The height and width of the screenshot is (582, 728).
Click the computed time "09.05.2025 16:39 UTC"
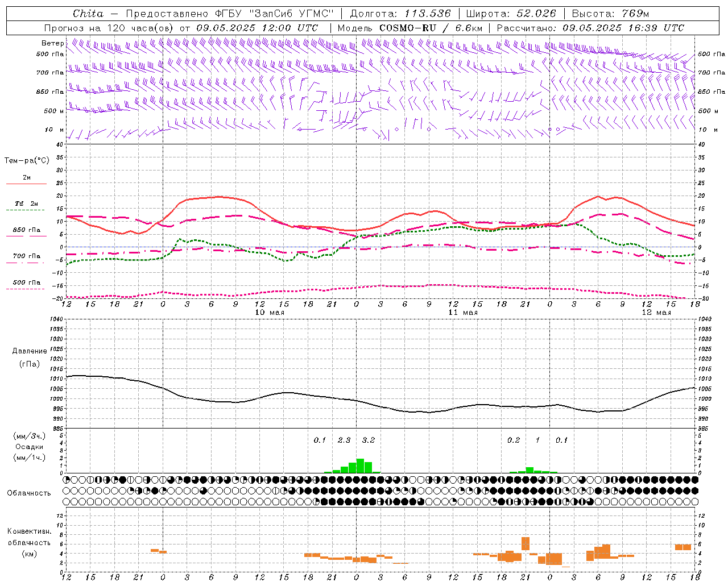tap(623, 28)
